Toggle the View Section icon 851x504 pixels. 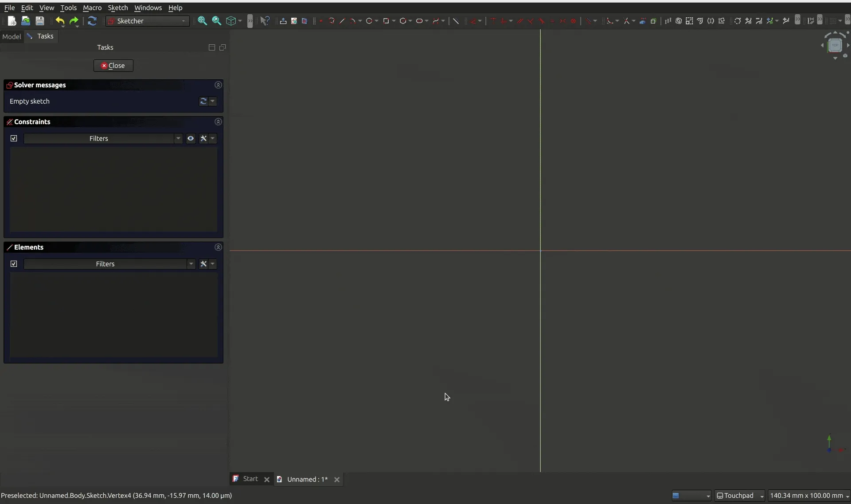(304, 21)
